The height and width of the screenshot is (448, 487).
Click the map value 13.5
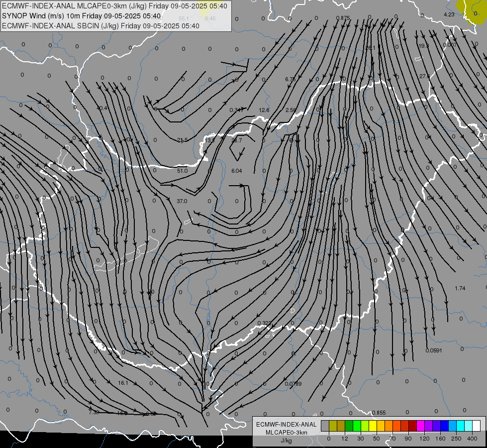click(209, 140)
